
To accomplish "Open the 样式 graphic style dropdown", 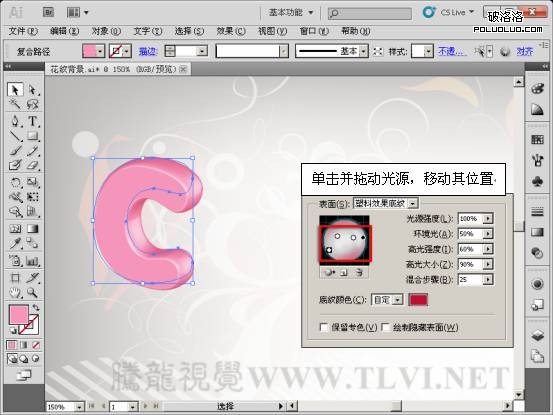I will tap(428, 51).
